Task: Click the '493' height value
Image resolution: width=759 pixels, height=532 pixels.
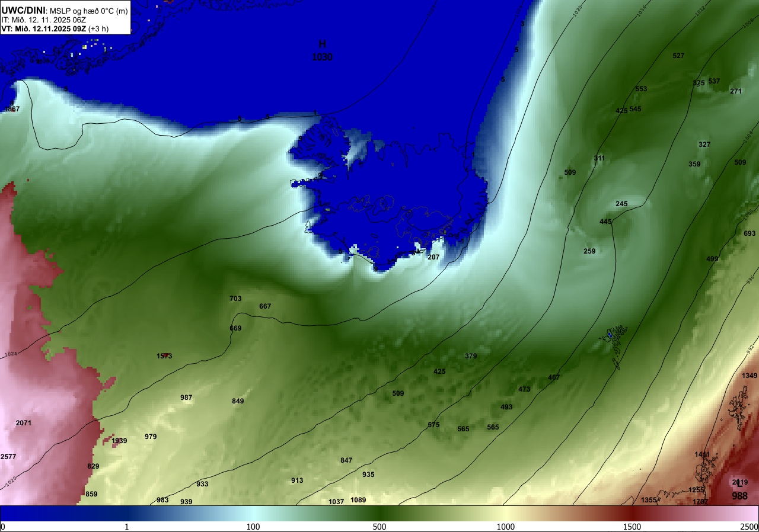Action: click(x=506, y=407)
